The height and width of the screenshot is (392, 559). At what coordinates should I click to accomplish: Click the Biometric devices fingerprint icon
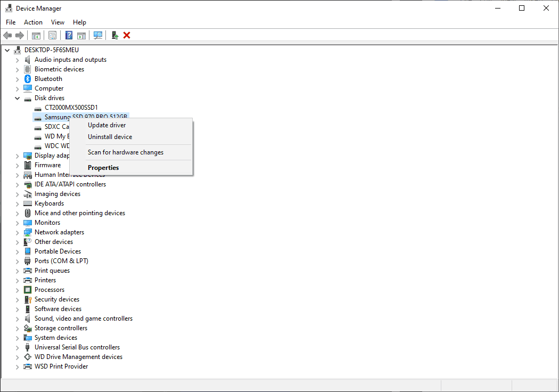28,69
